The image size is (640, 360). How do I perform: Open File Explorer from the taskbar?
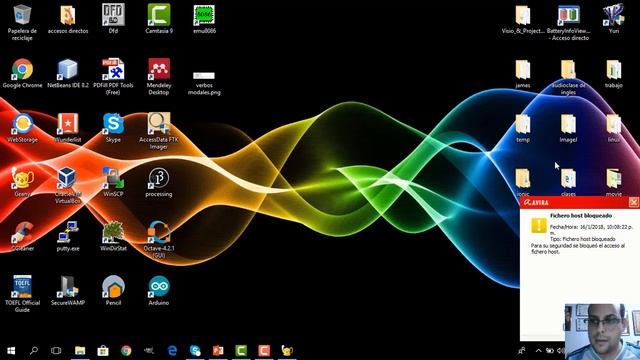[80, 351]
